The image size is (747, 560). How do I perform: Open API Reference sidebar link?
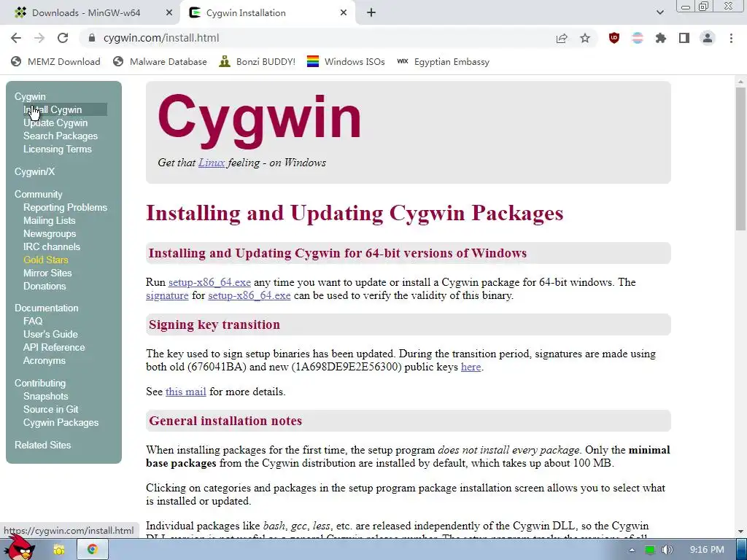pyautogui.click(x=54, y=348)
